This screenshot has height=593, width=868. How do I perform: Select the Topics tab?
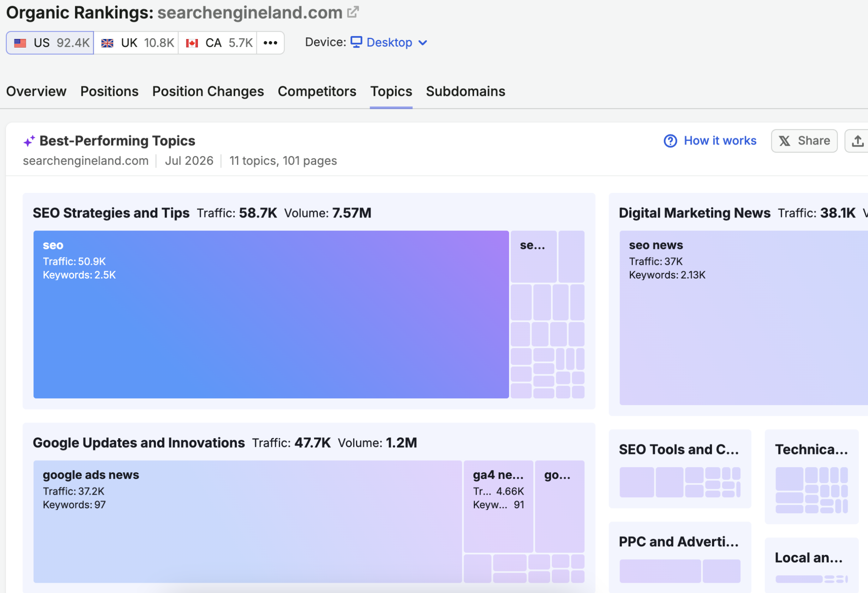coord(391,91)
